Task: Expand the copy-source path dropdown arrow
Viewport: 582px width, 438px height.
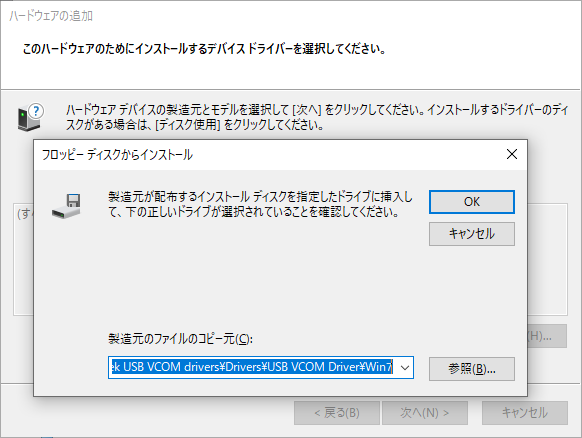Action: coord(405,368)
